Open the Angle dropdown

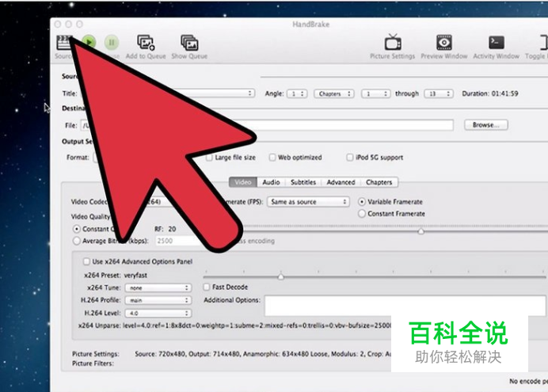click(297, 93)
